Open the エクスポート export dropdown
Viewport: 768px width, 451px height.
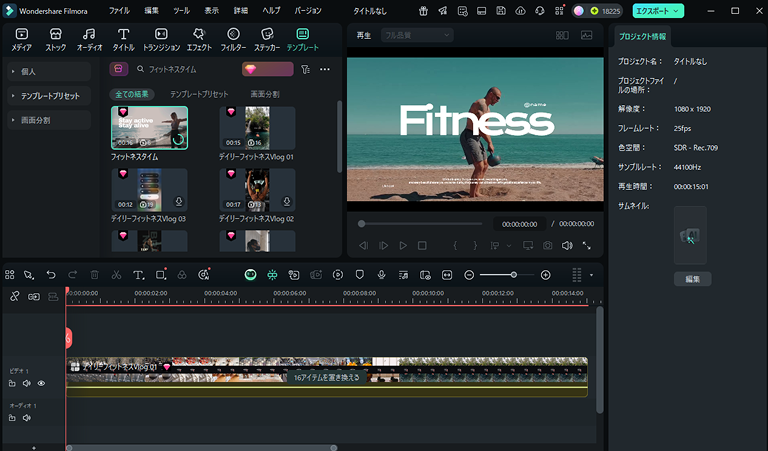658,11
